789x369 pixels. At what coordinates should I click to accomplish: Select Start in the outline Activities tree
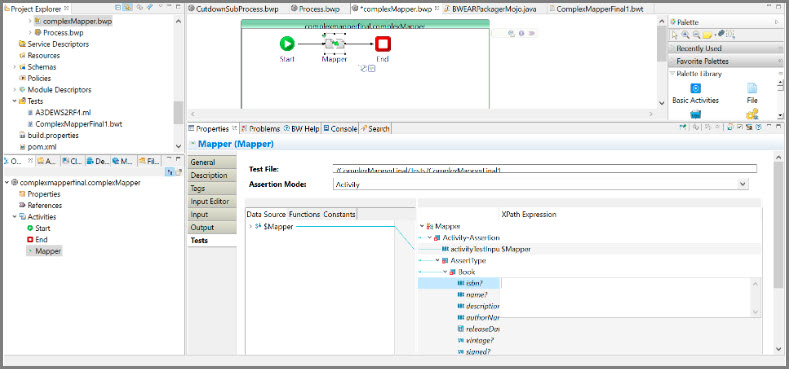tap(38, 228)
